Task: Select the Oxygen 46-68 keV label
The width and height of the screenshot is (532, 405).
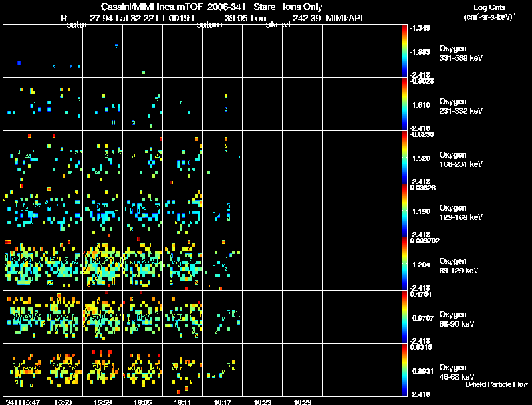Action: point(457,372)
